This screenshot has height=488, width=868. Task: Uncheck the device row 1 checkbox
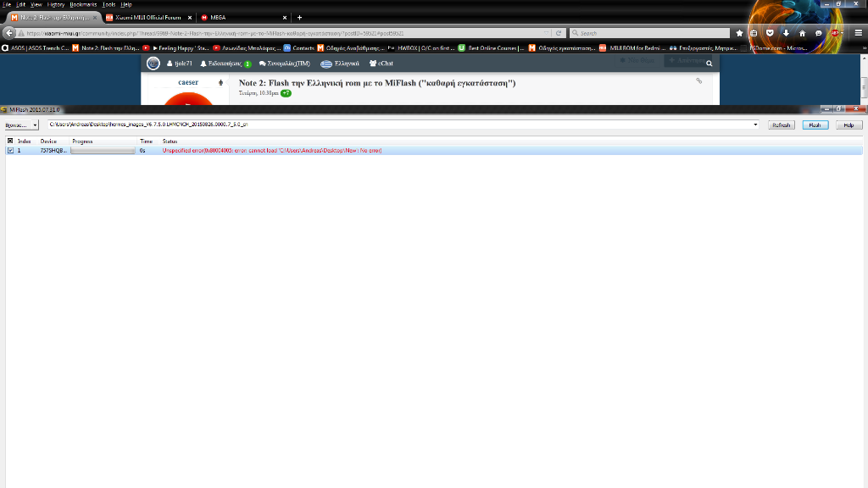click(x=10, y=151)
